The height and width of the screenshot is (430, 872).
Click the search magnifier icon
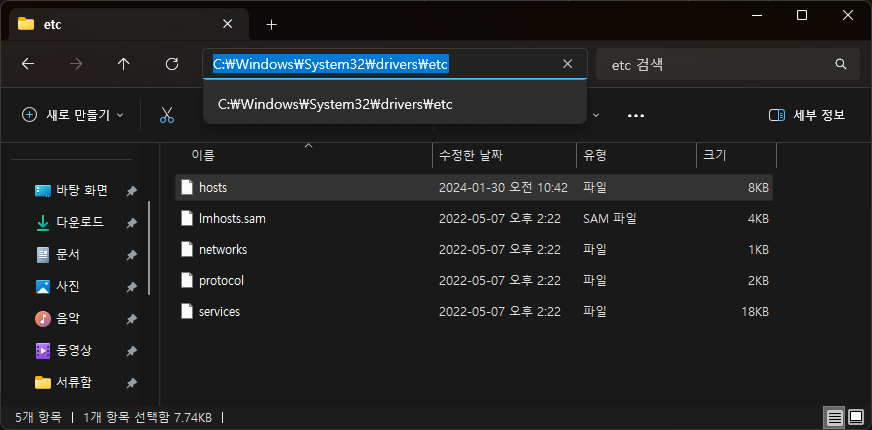[x=840, y=64]
